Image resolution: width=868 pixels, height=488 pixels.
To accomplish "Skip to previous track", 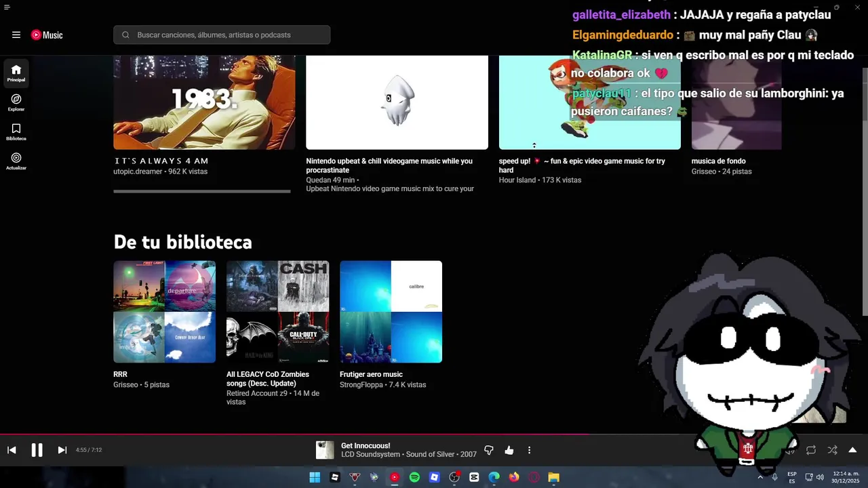I will coord(12,450).
